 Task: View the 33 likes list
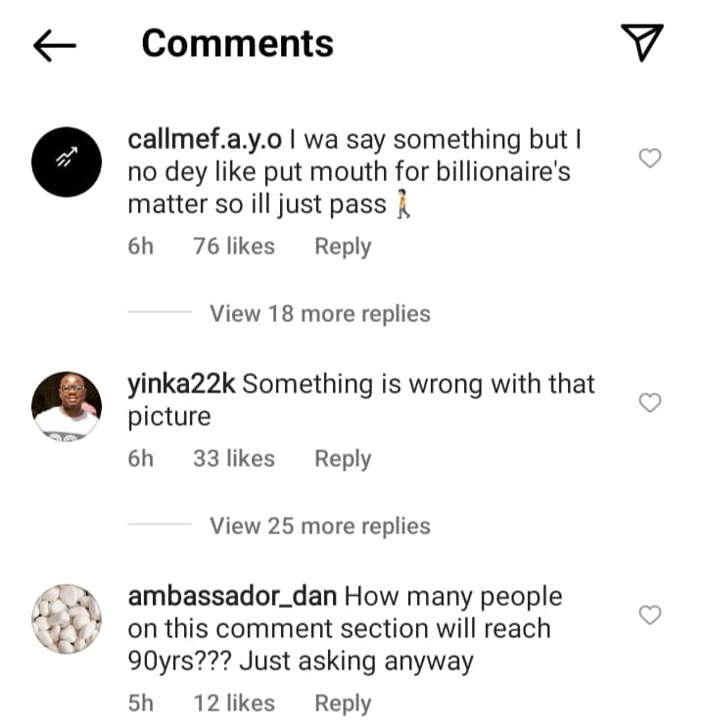click(x=234, y=459)
